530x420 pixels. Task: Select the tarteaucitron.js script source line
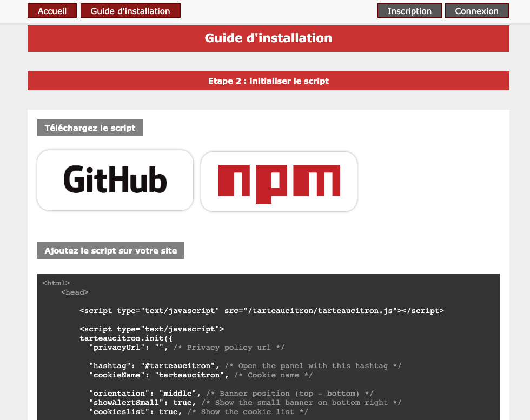(x=262, y=310)
